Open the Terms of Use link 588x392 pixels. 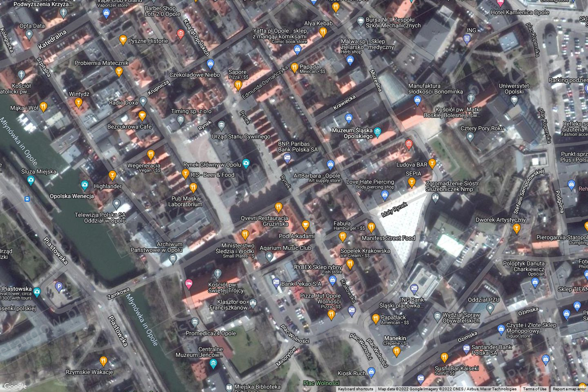point(535,389)
